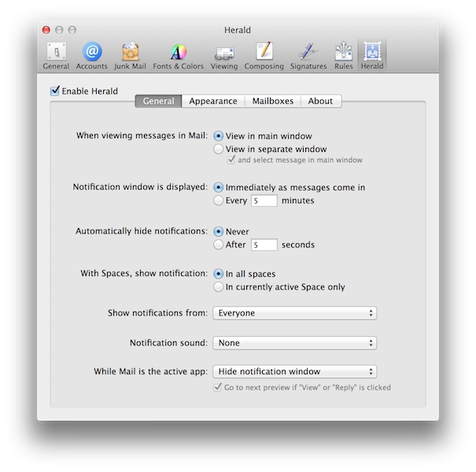Select View in separate window option
Image resolution: width=476 pixels, height=472 pixels.
click(219, 149)
